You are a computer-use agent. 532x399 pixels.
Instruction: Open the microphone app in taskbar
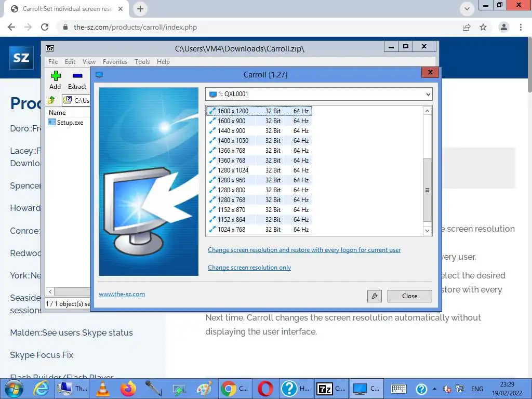[x=153, y=389]
